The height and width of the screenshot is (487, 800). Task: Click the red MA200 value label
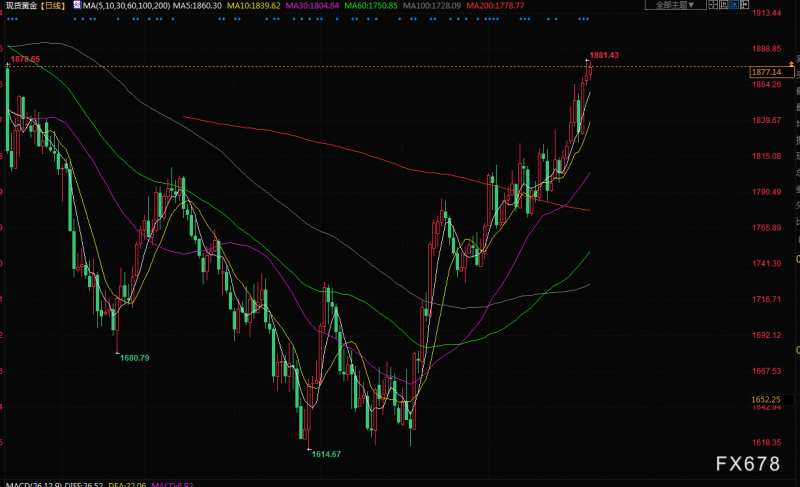495,6
